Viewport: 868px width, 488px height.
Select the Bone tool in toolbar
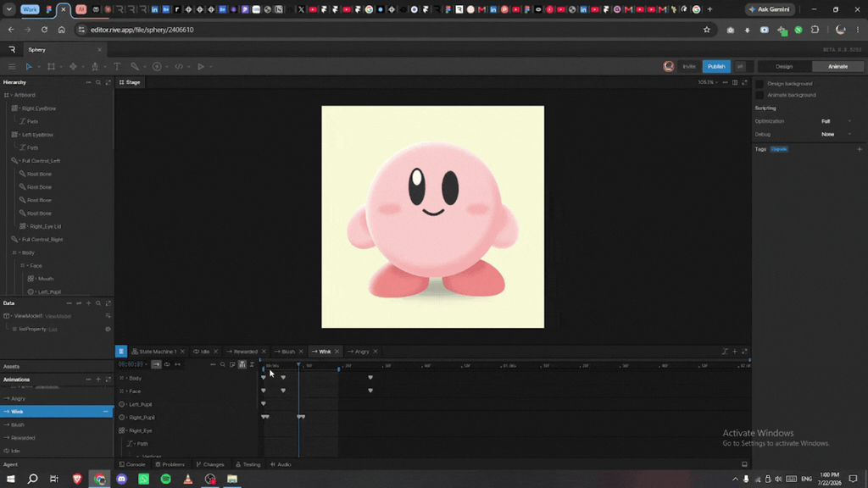point(135,66)
